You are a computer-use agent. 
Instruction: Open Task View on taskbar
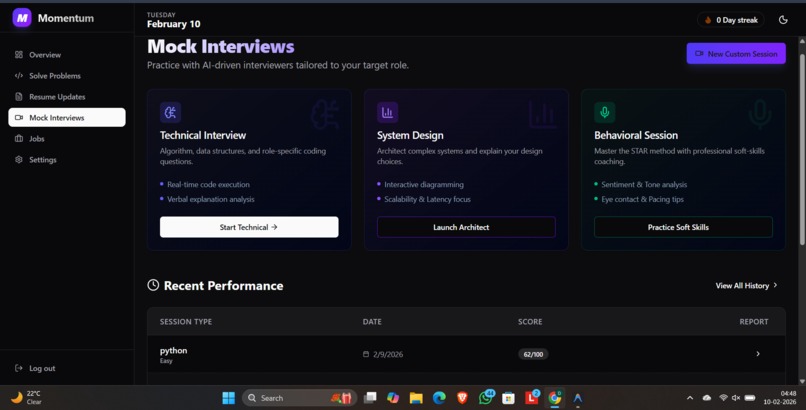[x=370, y=398]
